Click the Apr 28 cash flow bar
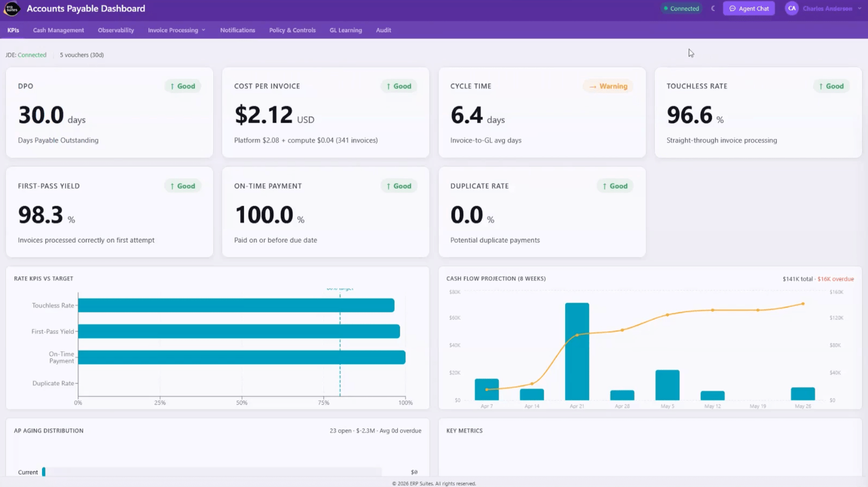The width and height of the screenshot is (868, 487). point(622,395)
